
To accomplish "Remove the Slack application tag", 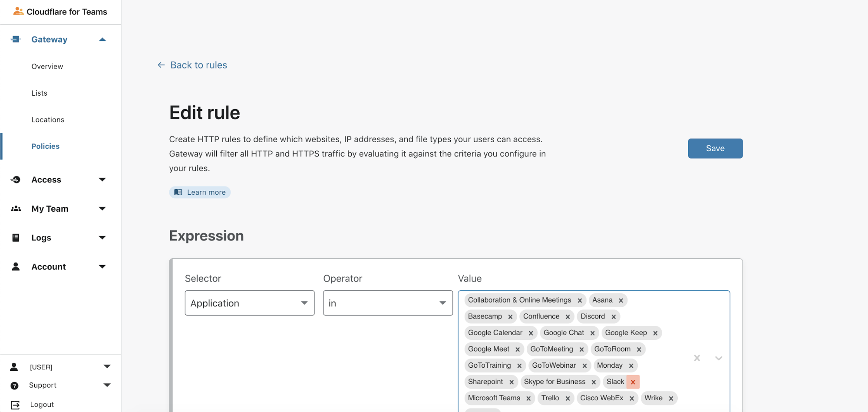I will click(633, 382).
